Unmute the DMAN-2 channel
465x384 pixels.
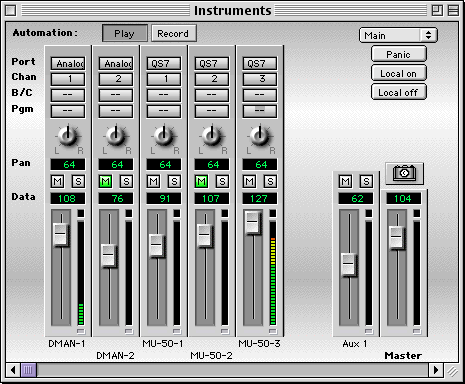tap(105, 182)
